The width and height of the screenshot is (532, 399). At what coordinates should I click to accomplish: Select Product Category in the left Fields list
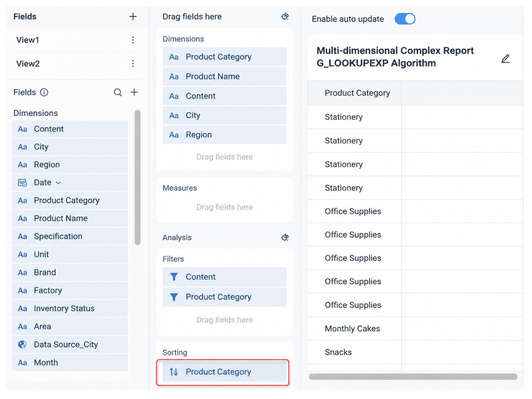coord(70,201)
